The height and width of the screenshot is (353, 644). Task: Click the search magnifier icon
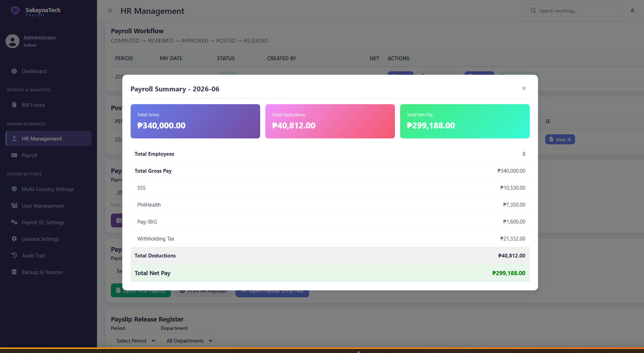point(533,10)
